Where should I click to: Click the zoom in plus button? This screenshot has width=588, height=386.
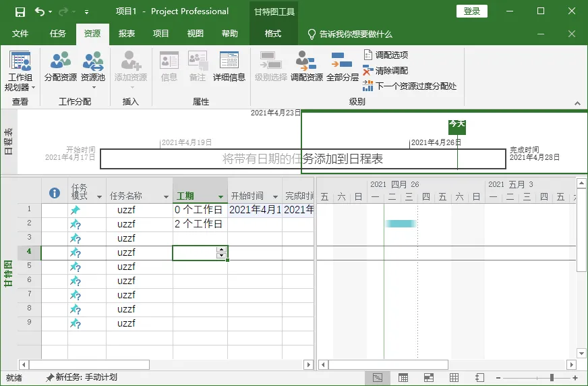click(x=575, y=378)
